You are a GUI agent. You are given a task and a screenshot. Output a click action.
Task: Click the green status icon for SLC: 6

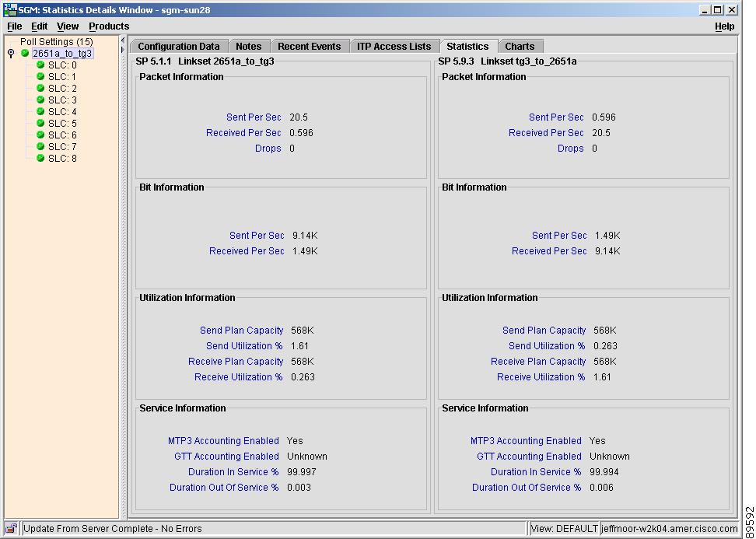point(40,135)
